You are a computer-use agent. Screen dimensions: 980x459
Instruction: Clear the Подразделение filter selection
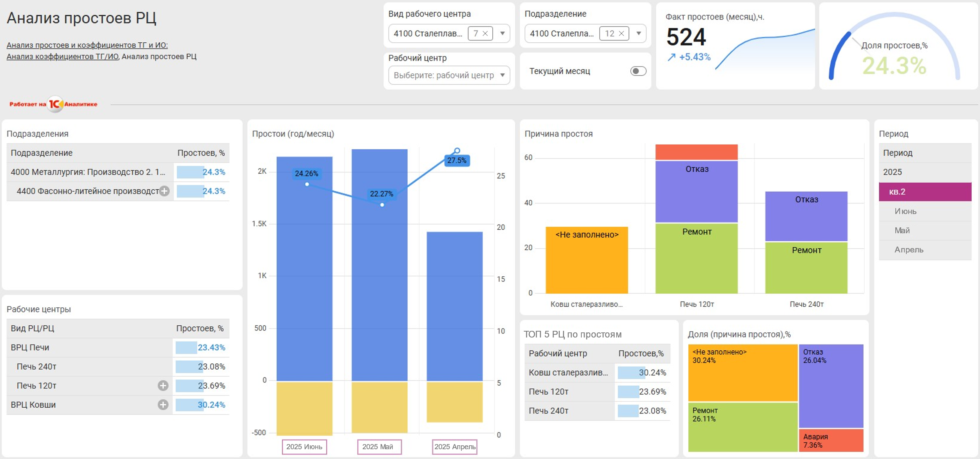point(621,34)
